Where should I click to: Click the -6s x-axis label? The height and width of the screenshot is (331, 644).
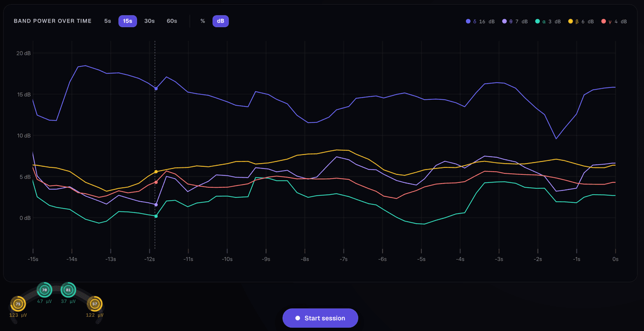point(383,259)
